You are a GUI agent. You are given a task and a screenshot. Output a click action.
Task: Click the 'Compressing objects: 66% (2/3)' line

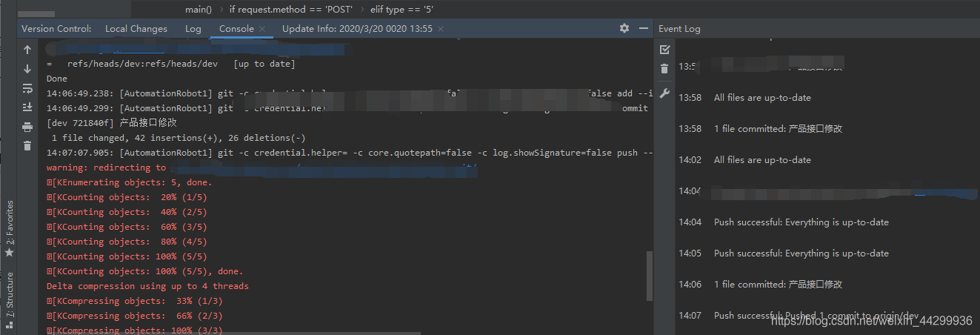[x=135, y=316]
